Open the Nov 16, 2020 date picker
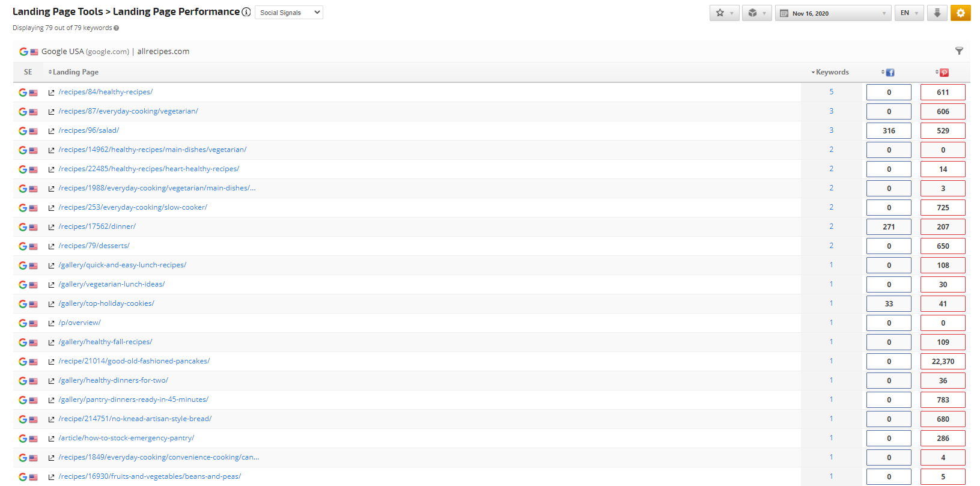Image resolution: width=980 pixels, height=486 pixels. tap(833, 13)
